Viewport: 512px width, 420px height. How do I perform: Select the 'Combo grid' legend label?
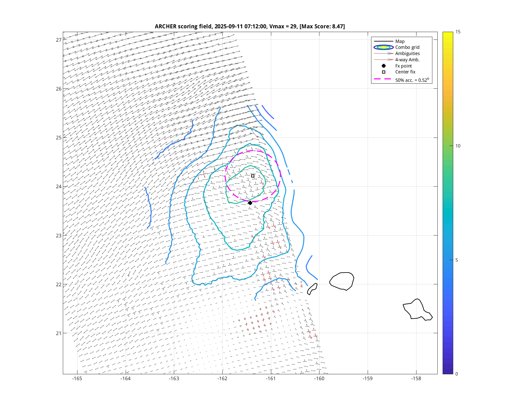tap(407, 47)
